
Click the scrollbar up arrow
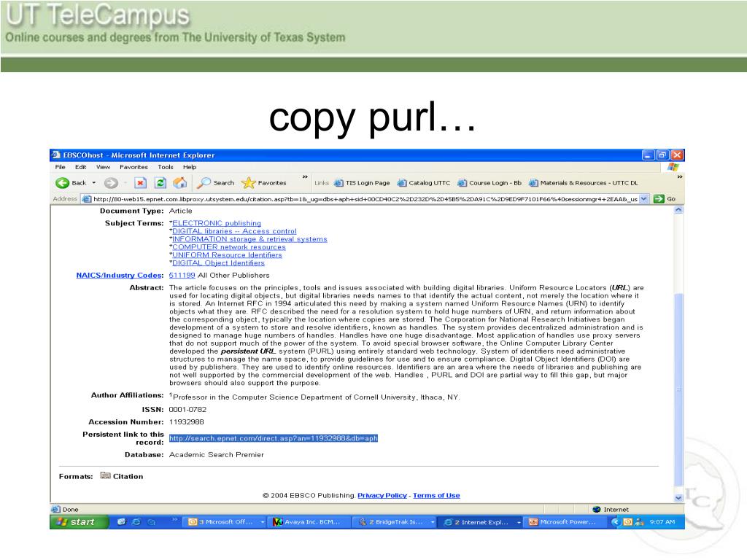coord(679,210)
